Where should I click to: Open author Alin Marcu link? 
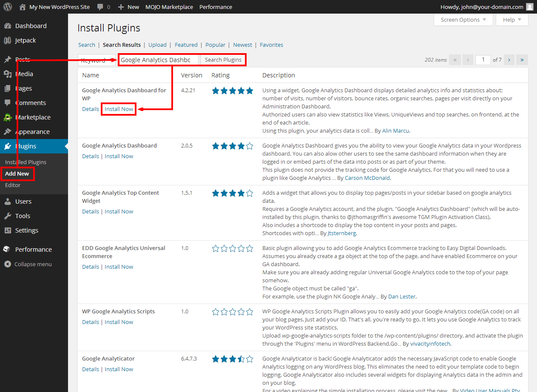[x=395, y=131]
